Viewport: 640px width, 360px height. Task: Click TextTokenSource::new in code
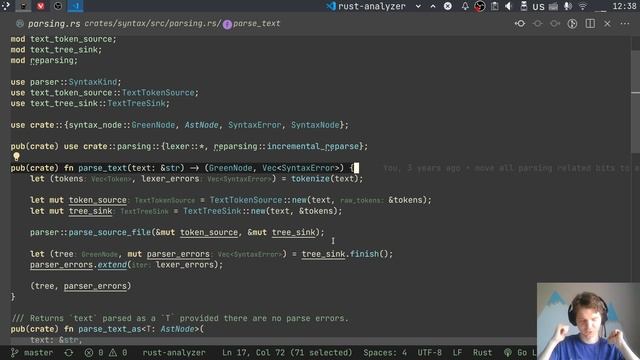tap(258, 200)
